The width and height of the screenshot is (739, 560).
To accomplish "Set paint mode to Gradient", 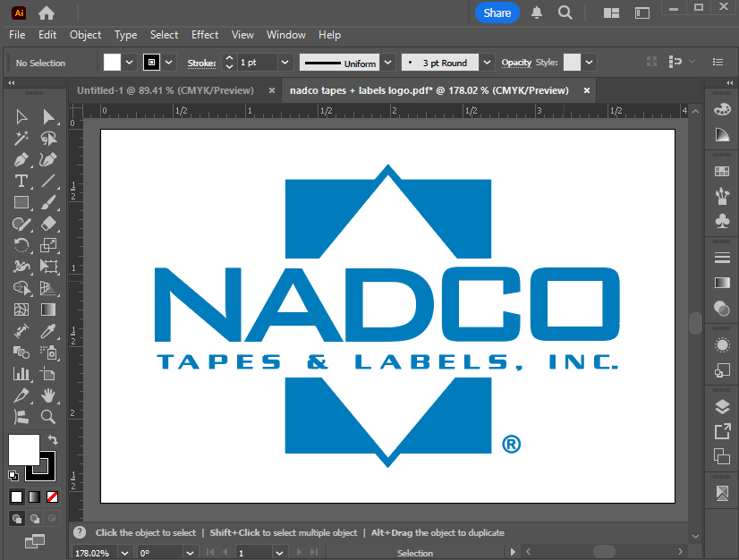I will pos(34,496).
